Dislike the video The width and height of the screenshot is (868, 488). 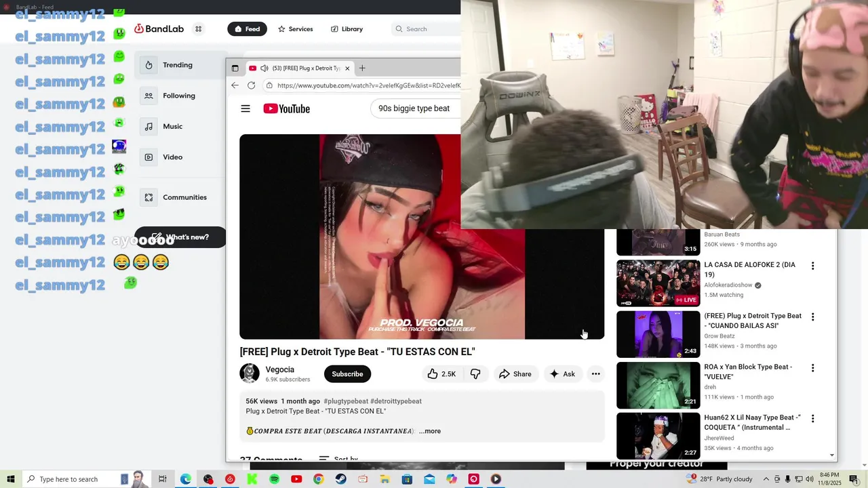coord(475,374)
